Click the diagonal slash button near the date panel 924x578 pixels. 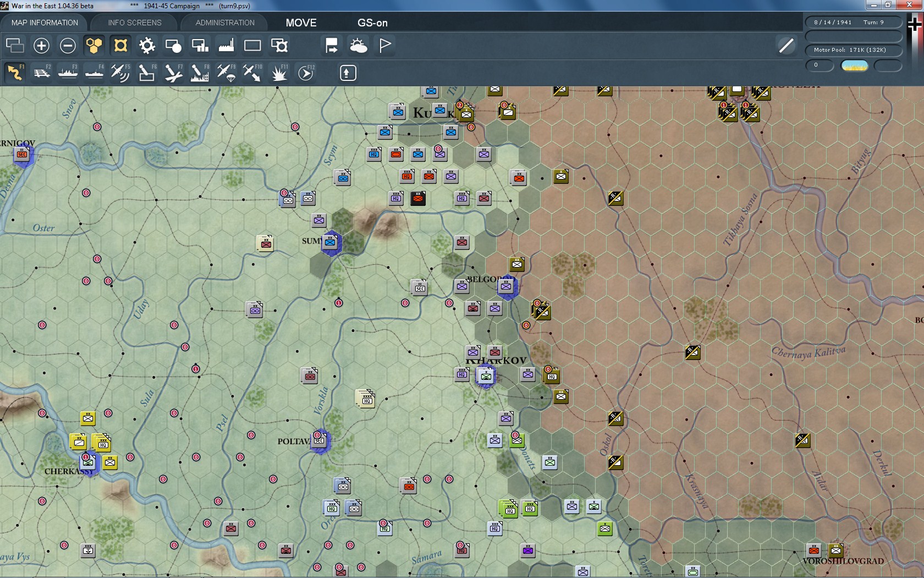[787, 46]
